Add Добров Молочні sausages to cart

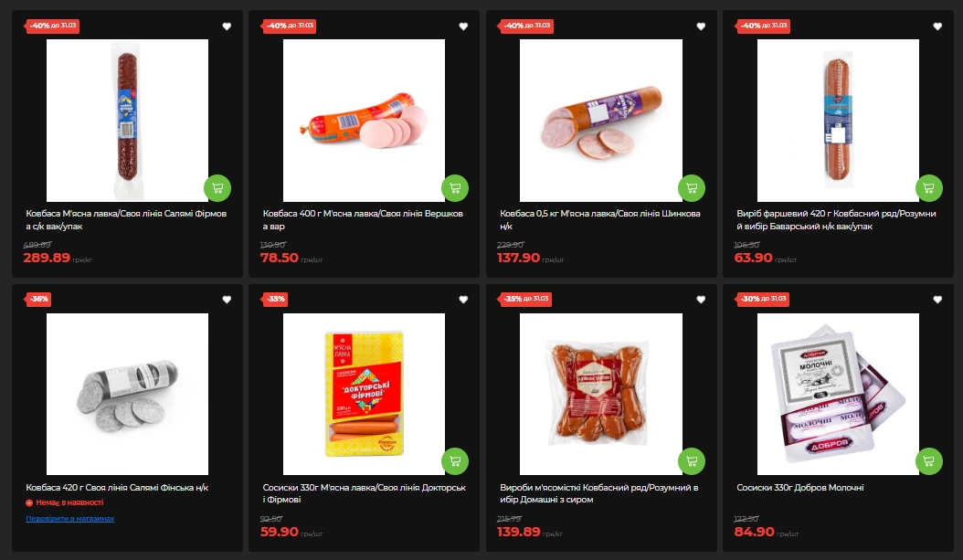pos(928,461)
